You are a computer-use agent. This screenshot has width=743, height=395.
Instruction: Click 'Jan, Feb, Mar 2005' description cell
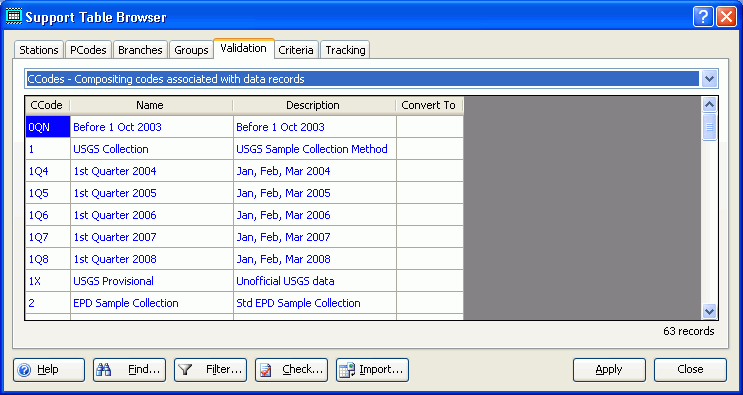coord(315,193)
